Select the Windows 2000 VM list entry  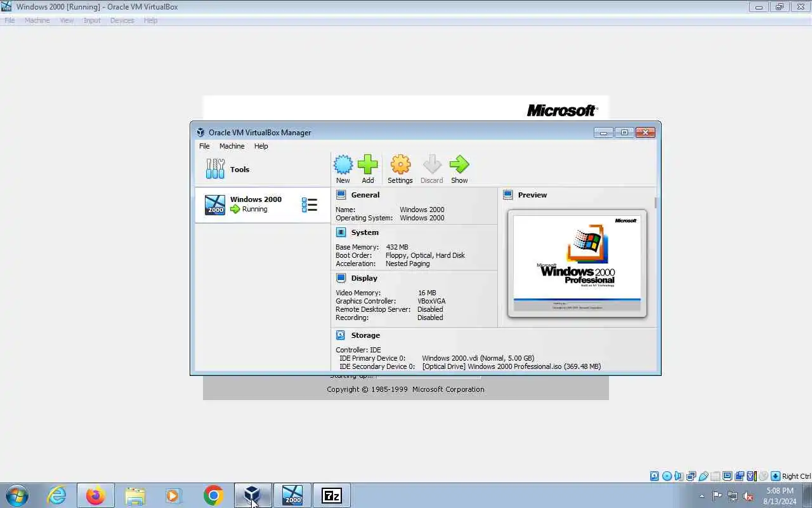(263, 204)
